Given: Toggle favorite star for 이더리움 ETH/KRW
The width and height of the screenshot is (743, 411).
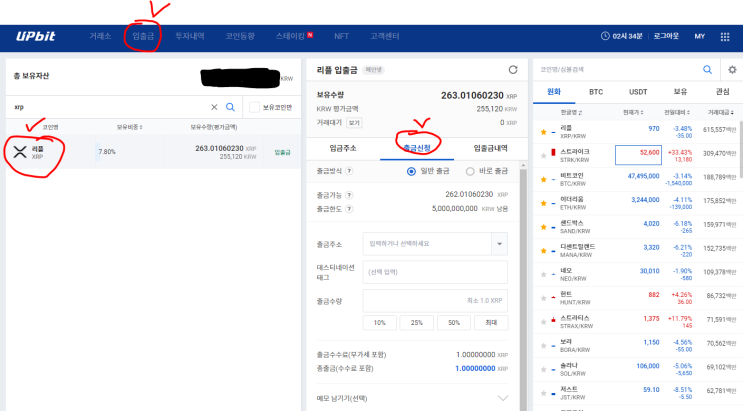Looking at the screenshot, I should [544, 203].
